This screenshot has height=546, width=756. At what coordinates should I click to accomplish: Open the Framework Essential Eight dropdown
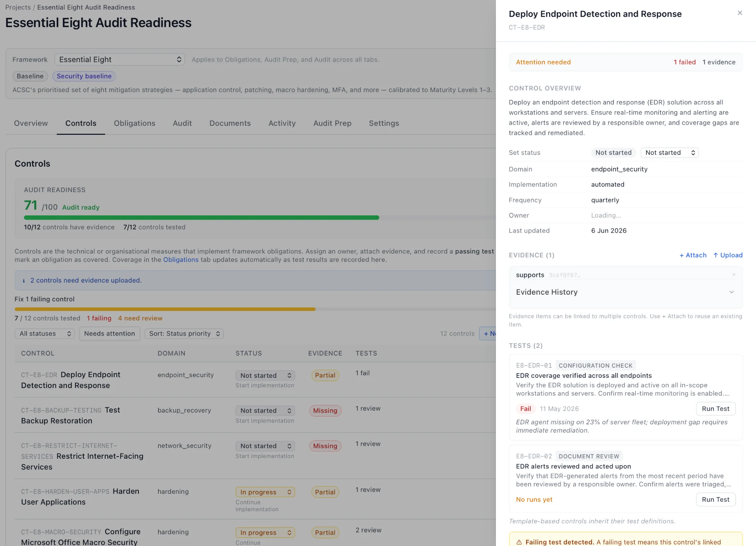point(120,59)
